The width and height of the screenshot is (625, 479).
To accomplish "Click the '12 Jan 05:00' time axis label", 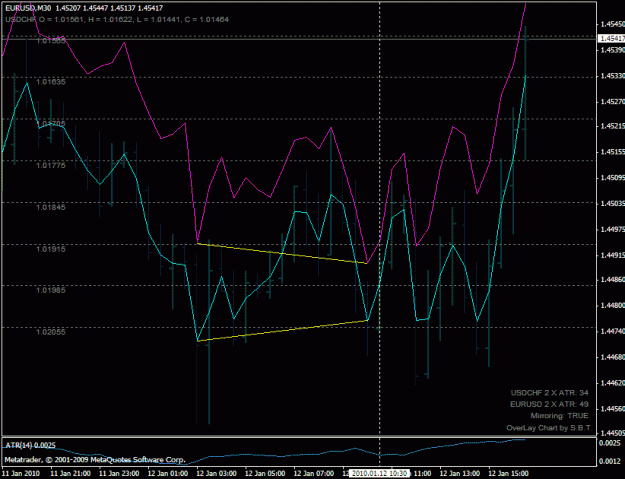I will tap(265, 473).
